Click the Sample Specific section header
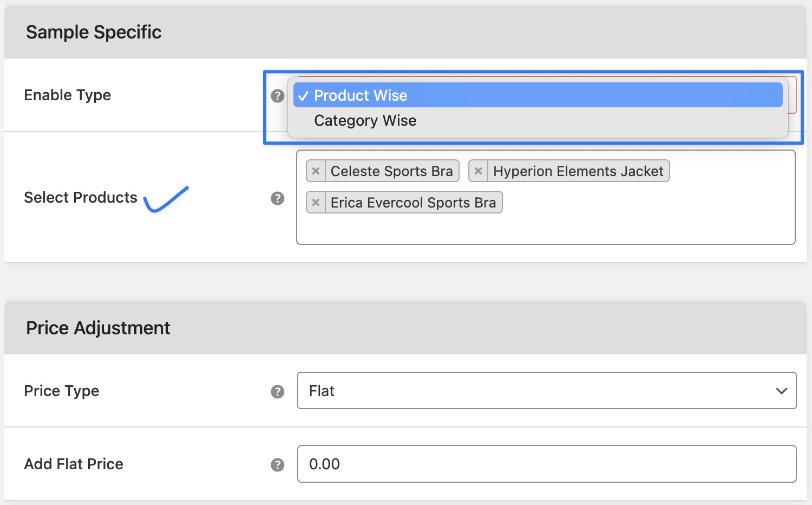Image resolution: width=812 pixels, height=505 pixels. pos(93,32)
